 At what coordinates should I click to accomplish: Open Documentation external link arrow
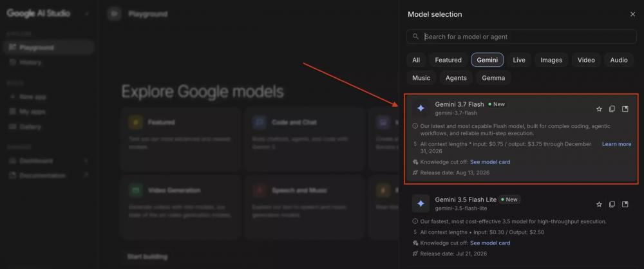click(86, 175)
